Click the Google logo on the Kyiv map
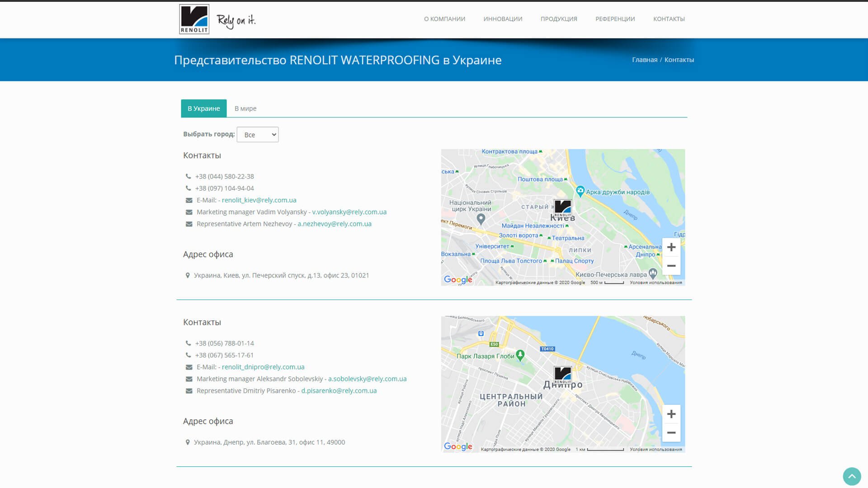The image size is (868, 488). [x=458, y=280]
